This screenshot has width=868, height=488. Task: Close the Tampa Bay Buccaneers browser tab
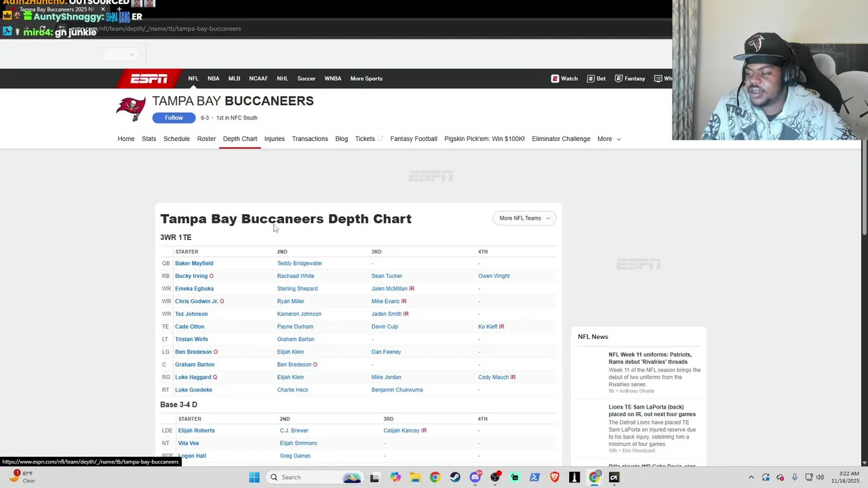pos(103,9)
